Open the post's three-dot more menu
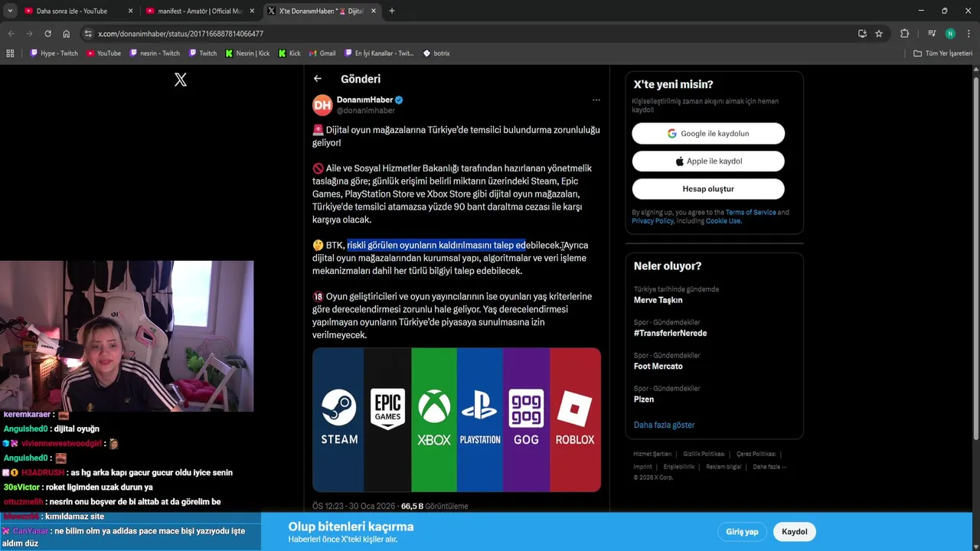This screenshot has width=980, height=551. click(596, 100)
